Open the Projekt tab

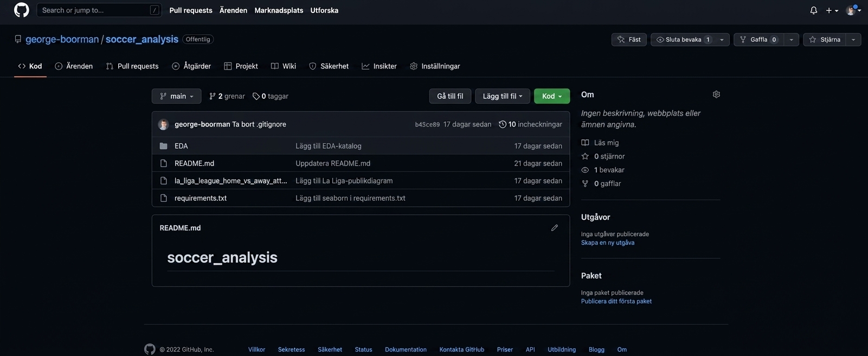[x=241, y=66]
